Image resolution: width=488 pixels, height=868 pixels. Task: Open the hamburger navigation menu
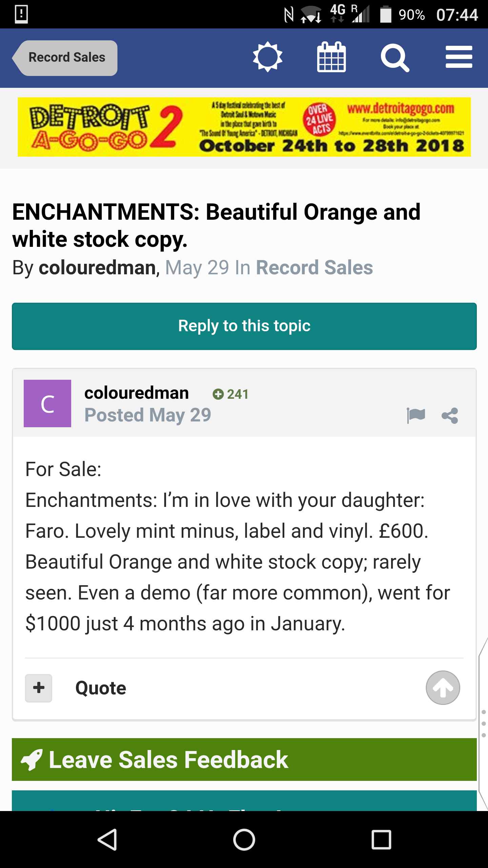click(x=459, y=57)
